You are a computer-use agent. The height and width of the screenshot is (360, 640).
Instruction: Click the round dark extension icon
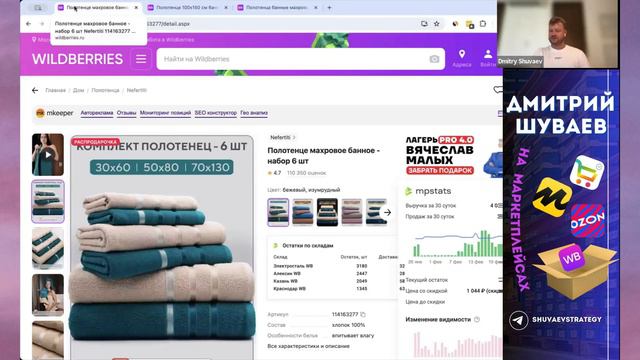pyautogui.click(x=455, y=24)
